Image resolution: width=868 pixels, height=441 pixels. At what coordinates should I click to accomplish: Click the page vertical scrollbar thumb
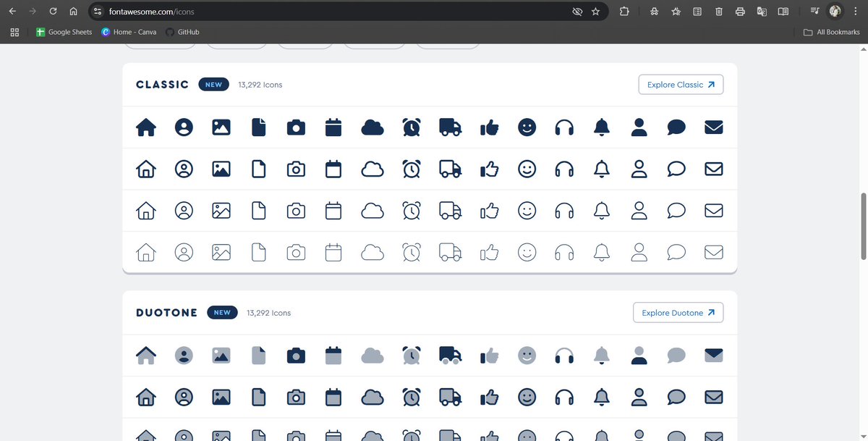tap(863, 226)
